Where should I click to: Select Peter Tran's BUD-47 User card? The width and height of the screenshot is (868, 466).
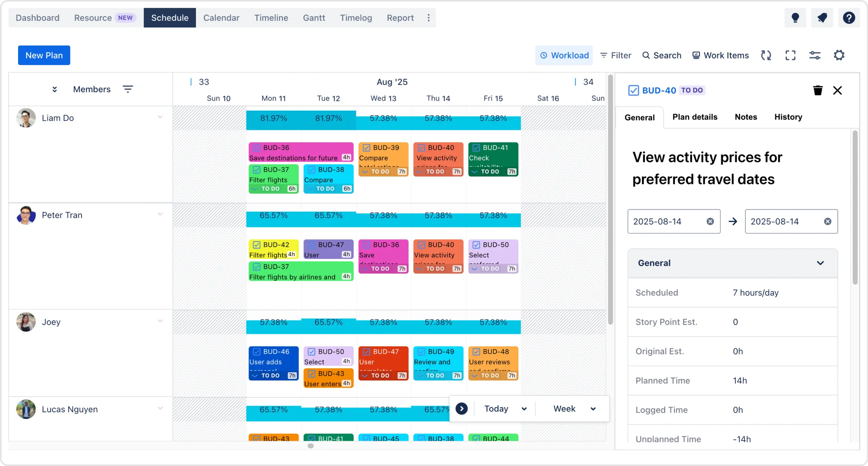[x=328, y=249]
